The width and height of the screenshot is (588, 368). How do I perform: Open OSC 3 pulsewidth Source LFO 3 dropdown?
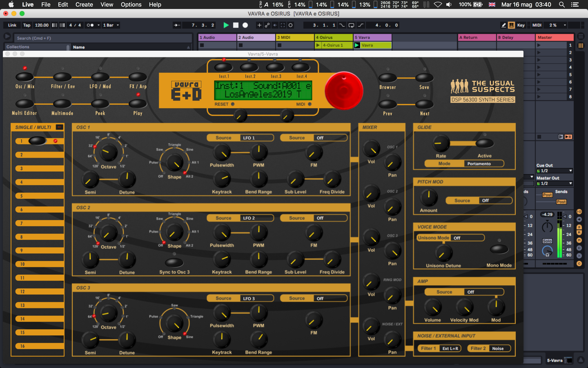257,298
